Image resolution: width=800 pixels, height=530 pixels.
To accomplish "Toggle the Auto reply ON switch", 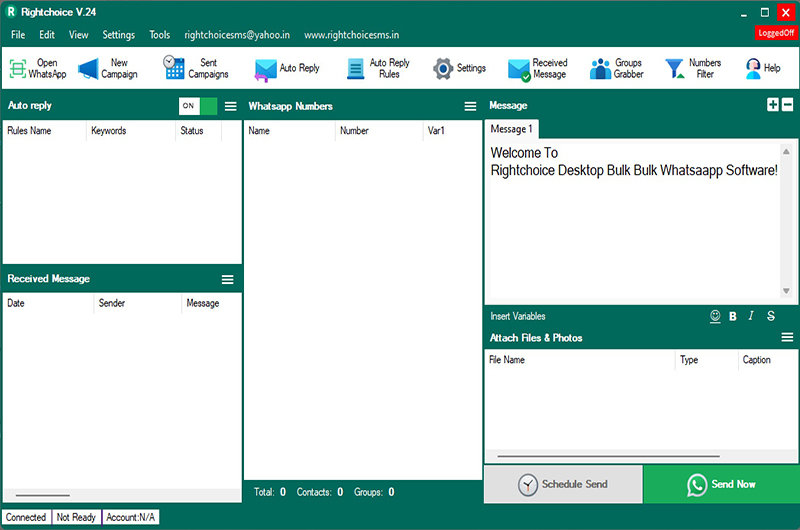I will pyautogui.click(x=197, y=106).
